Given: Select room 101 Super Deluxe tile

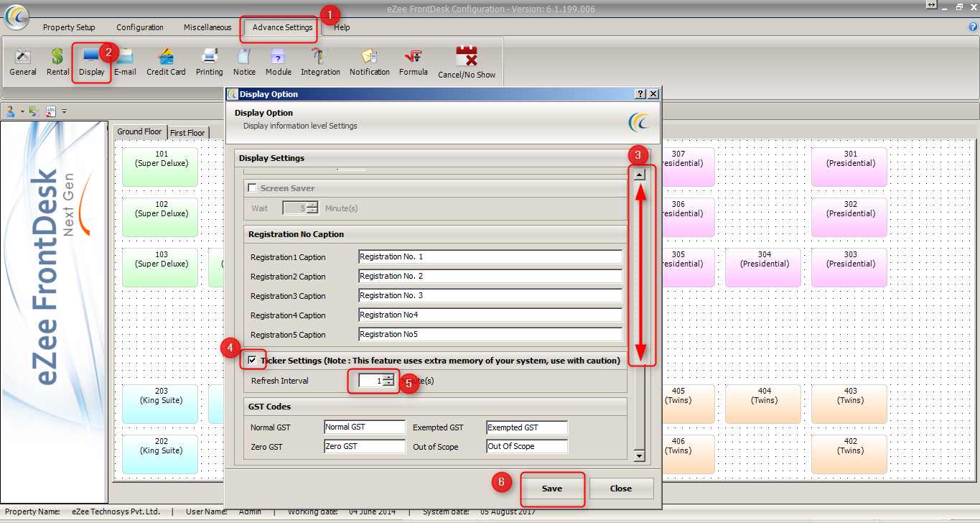Looking at the screenshot, I should pyautogui.click(x=161, y=167).
